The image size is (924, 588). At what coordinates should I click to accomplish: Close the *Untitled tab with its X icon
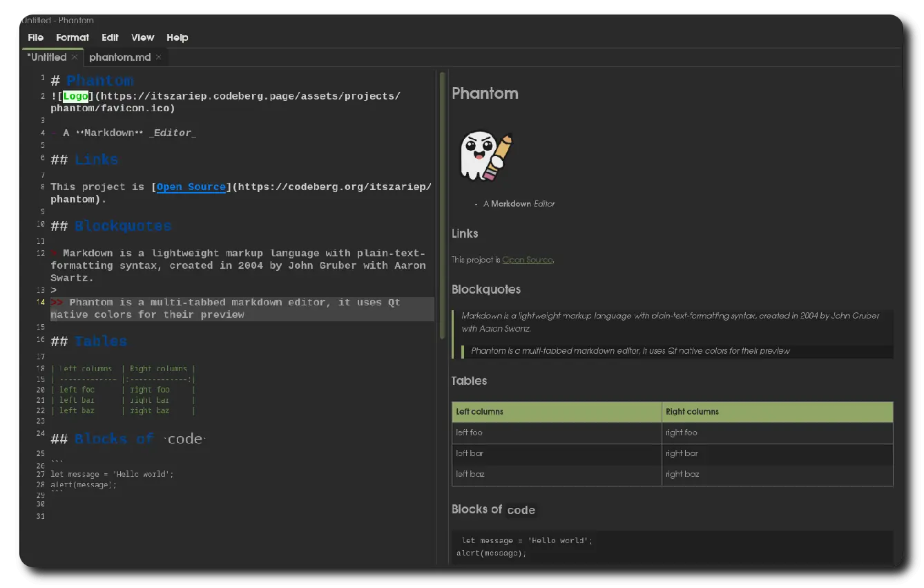(x=75, y=57)
